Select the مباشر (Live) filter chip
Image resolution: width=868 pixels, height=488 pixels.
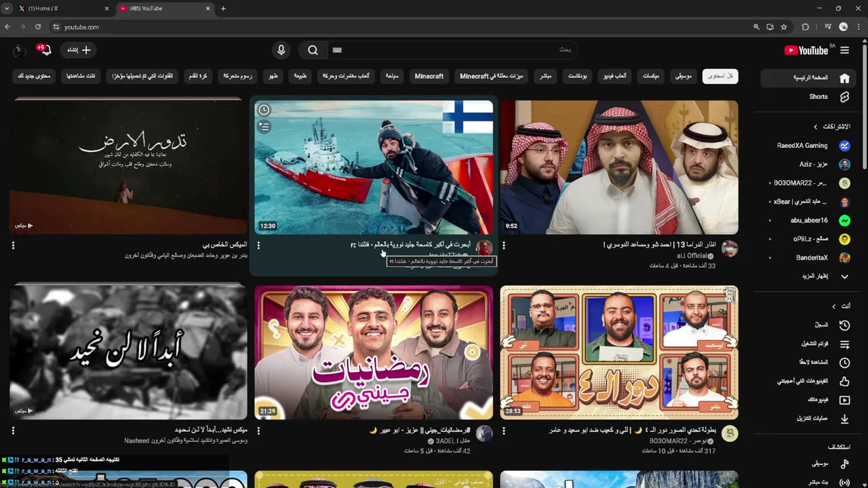tap(545, 77)
